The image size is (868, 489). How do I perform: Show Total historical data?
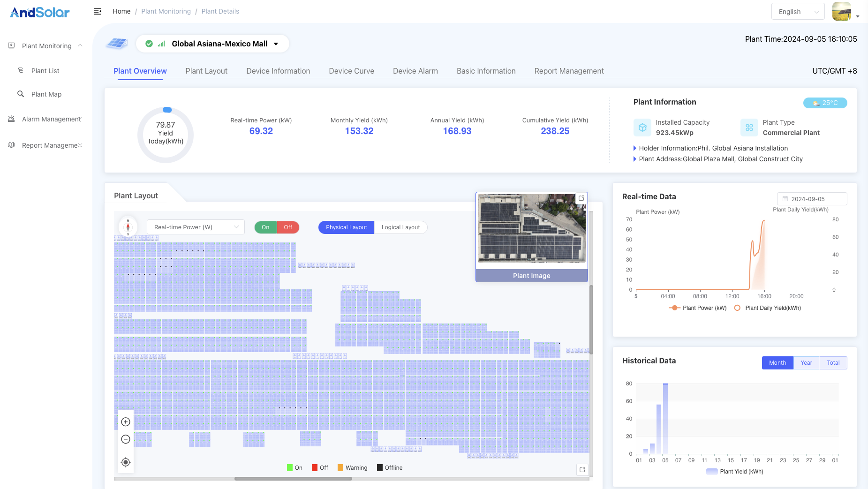coord(833,363)
